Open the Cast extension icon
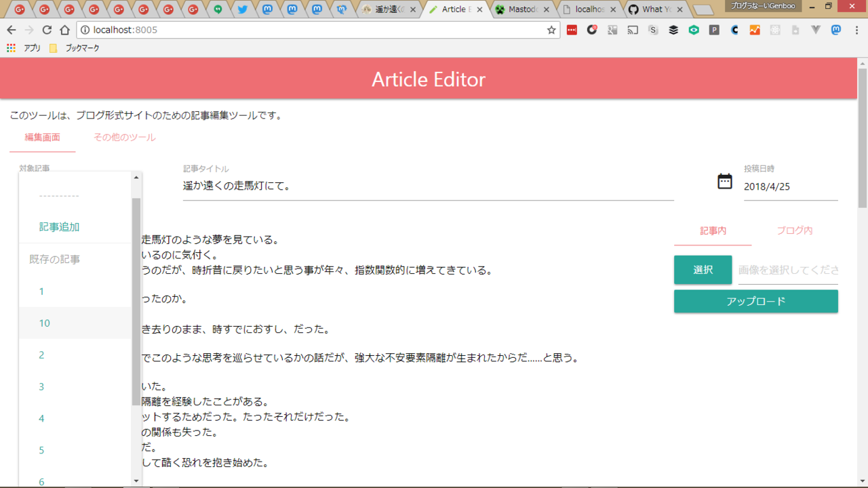 click(633, 30)
